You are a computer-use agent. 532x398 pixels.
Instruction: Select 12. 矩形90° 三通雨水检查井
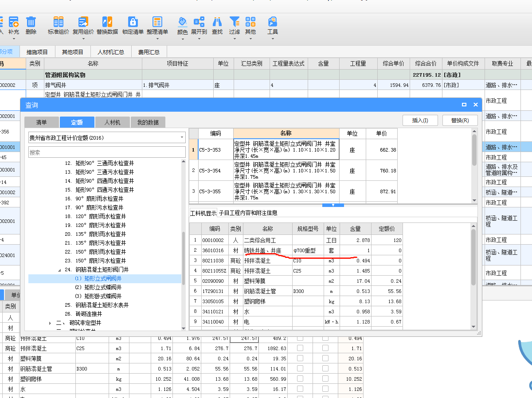(x=99, y=163)
